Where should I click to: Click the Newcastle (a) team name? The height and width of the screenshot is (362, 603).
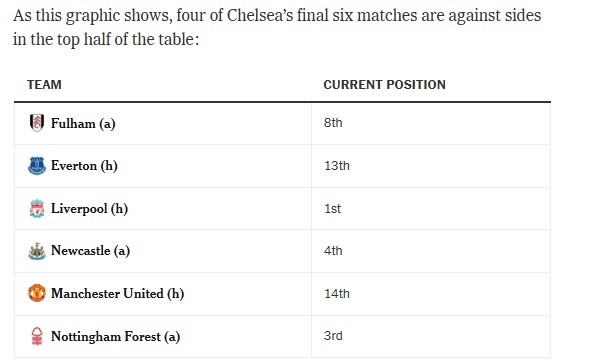pyautogui.click(x=90, y=251)
